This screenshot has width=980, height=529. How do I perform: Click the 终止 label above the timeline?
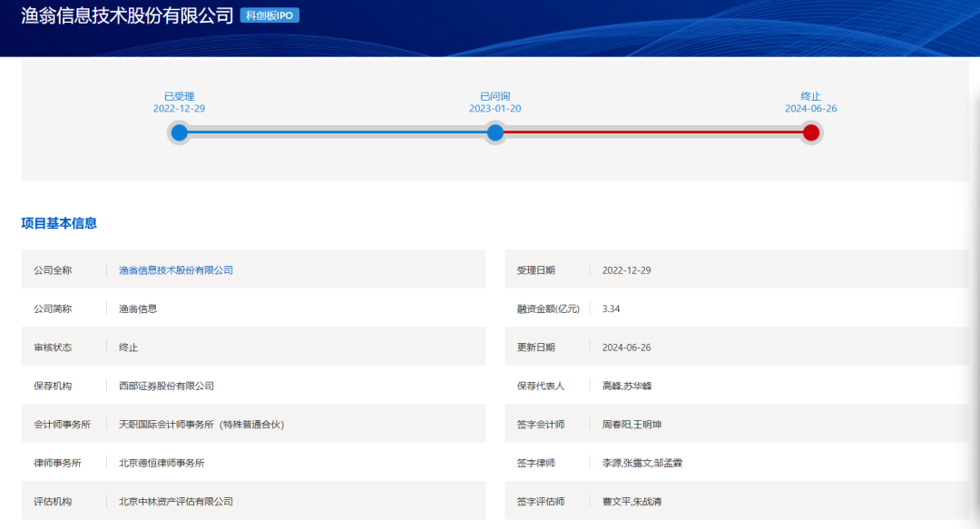pos(810,96)
